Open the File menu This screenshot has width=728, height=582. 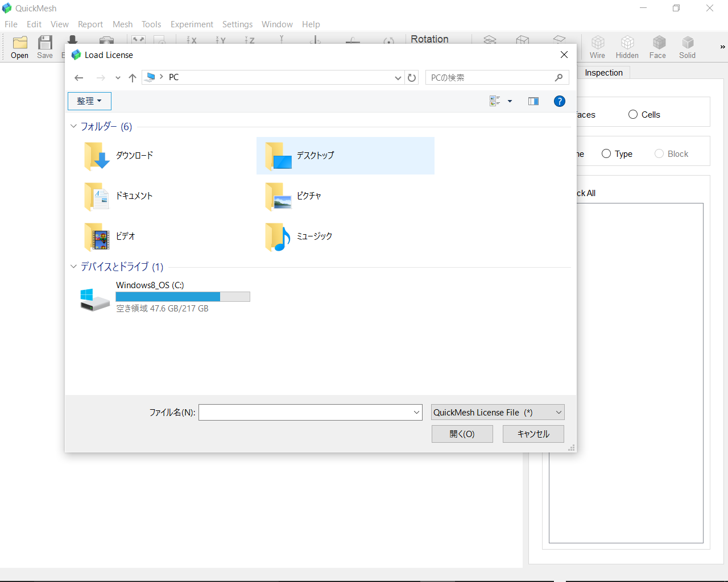[11, 24]
